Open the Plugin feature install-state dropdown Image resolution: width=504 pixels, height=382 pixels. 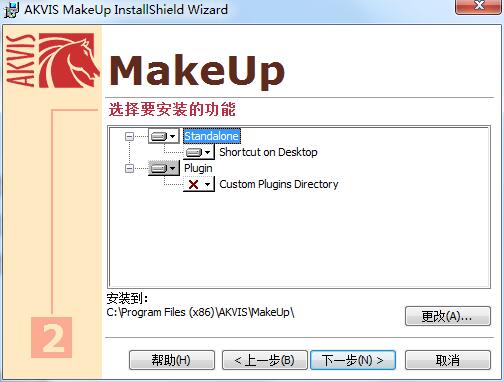163,168
